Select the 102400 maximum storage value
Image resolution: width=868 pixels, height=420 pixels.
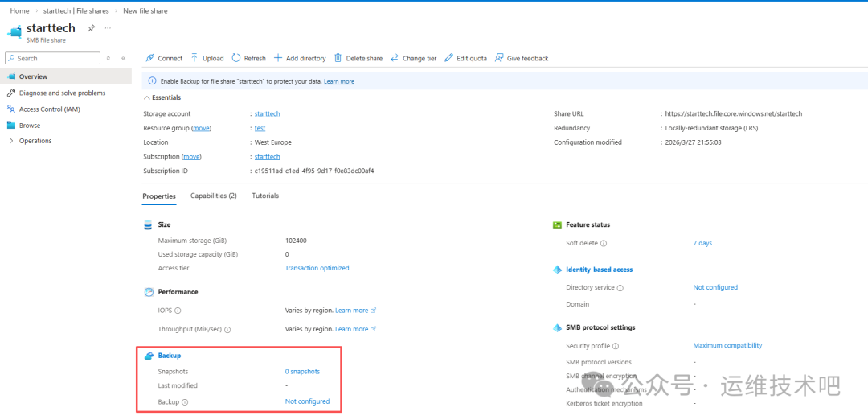(296, 241)
